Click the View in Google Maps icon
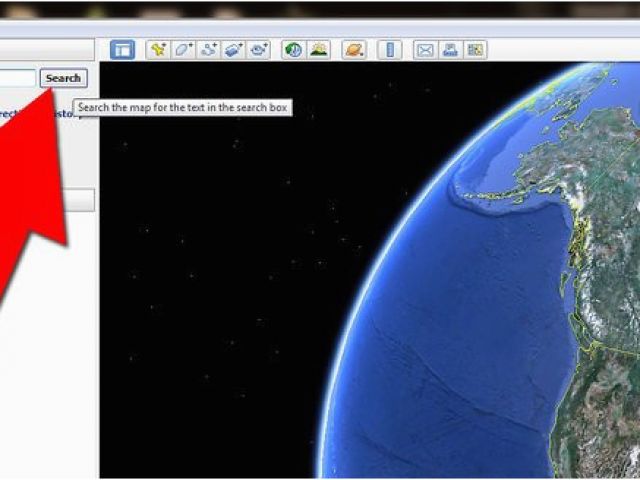 (475, 50)
